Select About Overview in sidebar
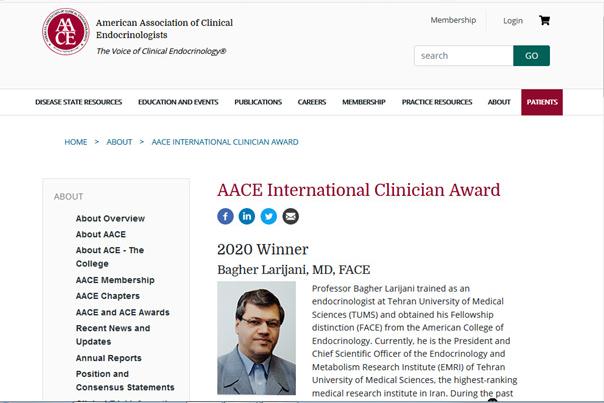The image size is (604, 403). tap(110, 218)
